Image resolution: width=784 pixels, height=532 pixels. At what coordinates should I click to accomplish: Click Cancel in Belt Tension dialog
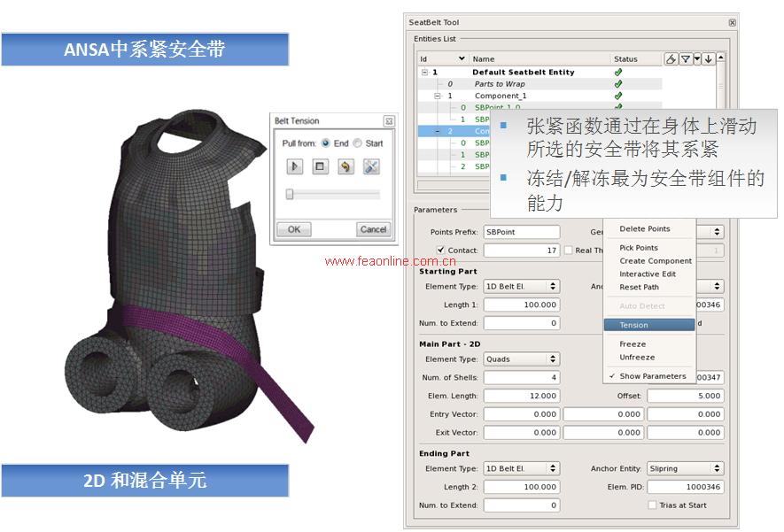(373, 229)
